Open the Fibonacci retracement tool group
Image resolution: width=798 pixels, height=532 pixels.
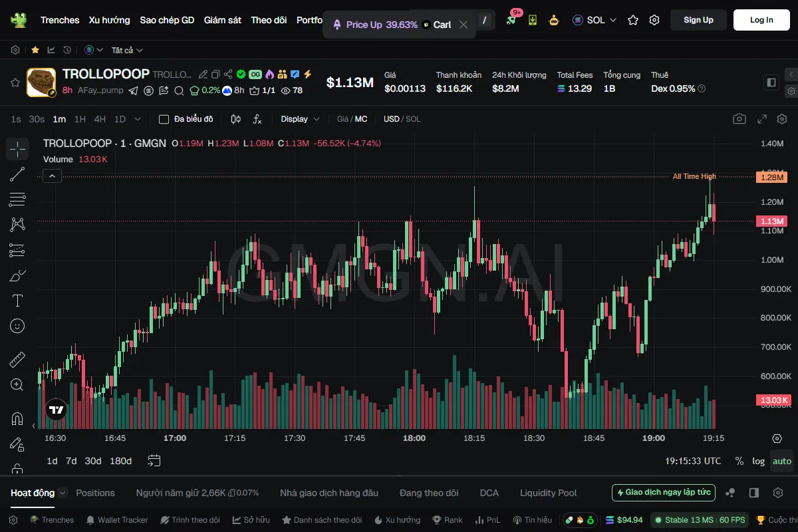click(17, 199)
